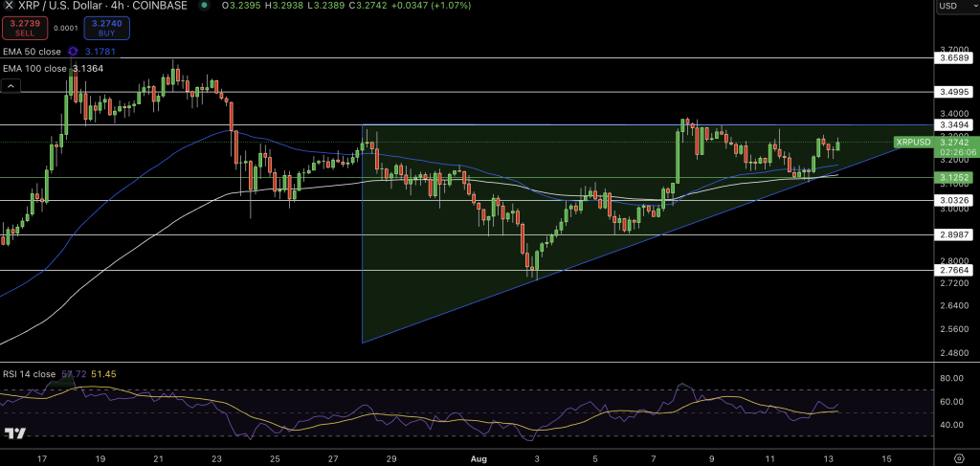Click the RSI value 57.72
The height and width of the screenshot is (466, 980).
[x=74, y=374]
